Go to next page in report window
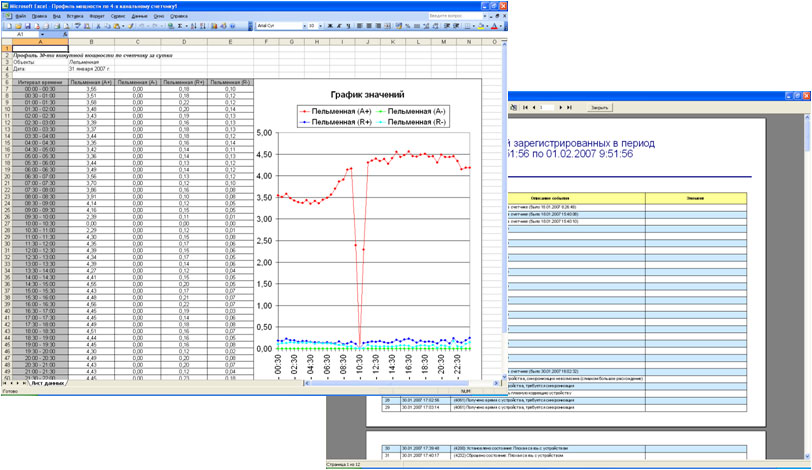The height and width of the screenshot is (470, 812). 561,107
